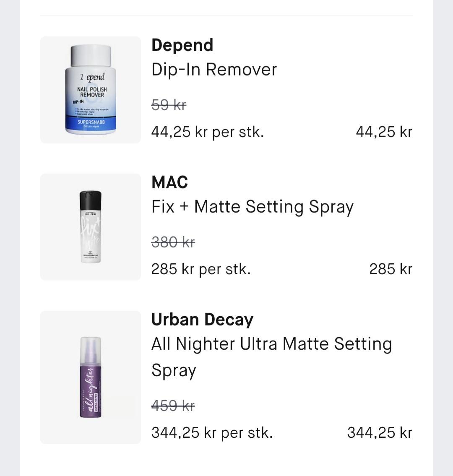The width and height of the screenshot is (453, 476).
Task: Click the 285 kr per stk. unit price
Action: [201, 269]
